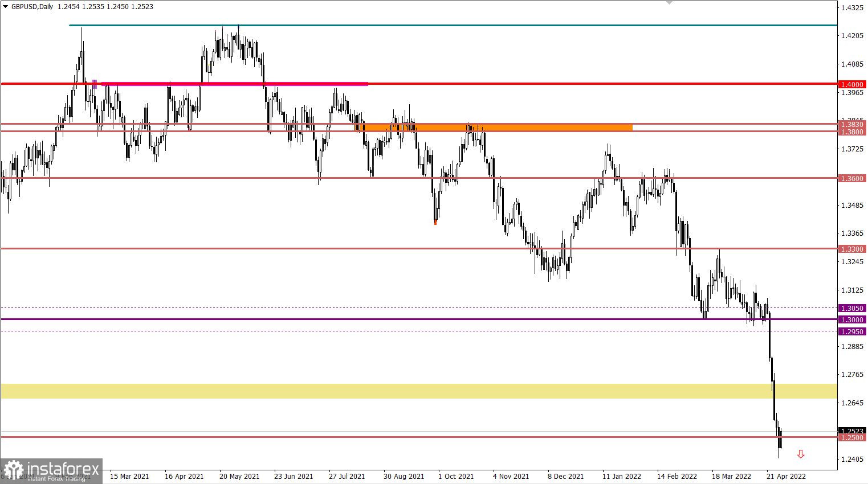Select the thick purple 1.3000 horizontal line
868x484 pixels.
[419, 319]
